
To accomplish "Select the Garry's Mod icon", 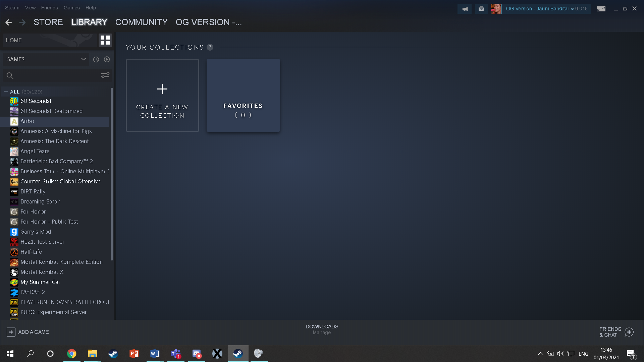I will pos(14,232).
